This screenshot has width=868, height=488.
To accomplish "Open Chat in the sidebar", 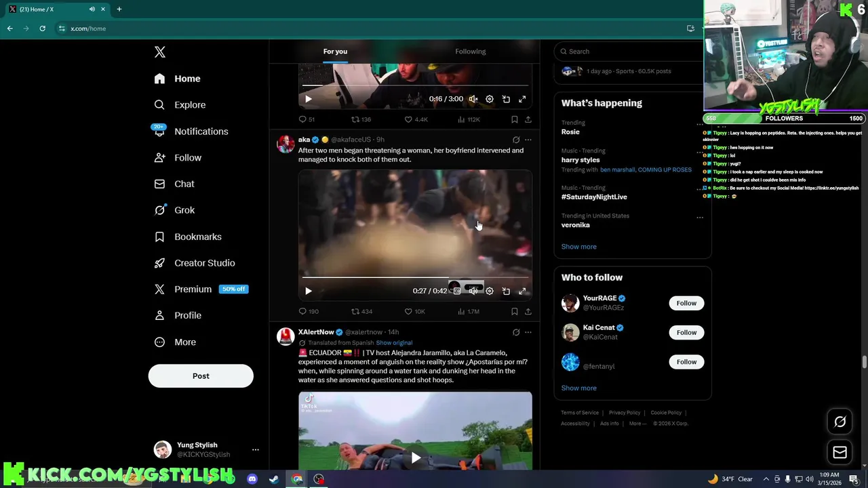I will (x=174, y=184).
